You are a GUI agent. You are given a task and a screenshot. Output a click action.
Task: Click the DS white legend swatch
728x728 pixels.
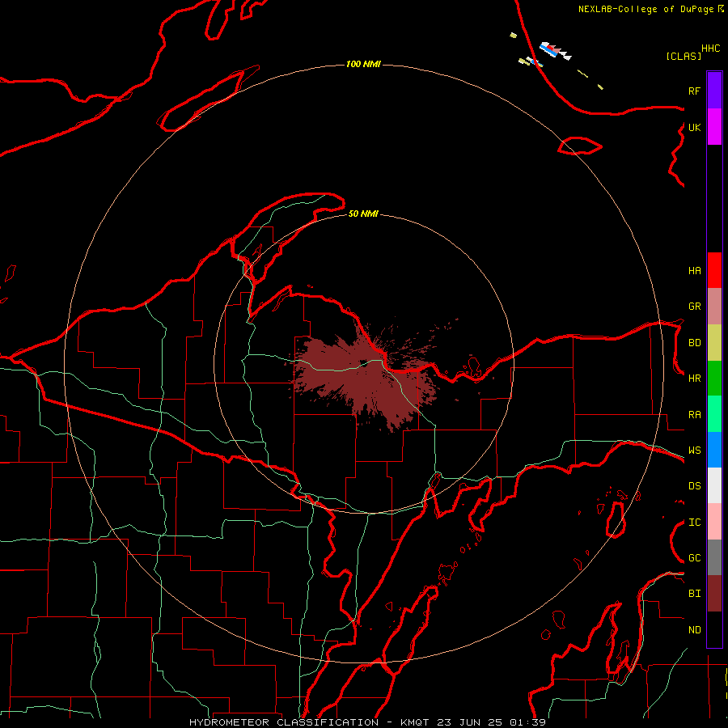click(x=714, y=485)
